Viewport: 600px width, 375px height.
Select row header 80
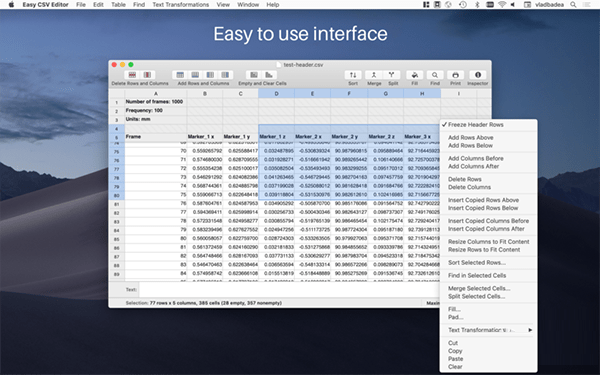point(116,196)
